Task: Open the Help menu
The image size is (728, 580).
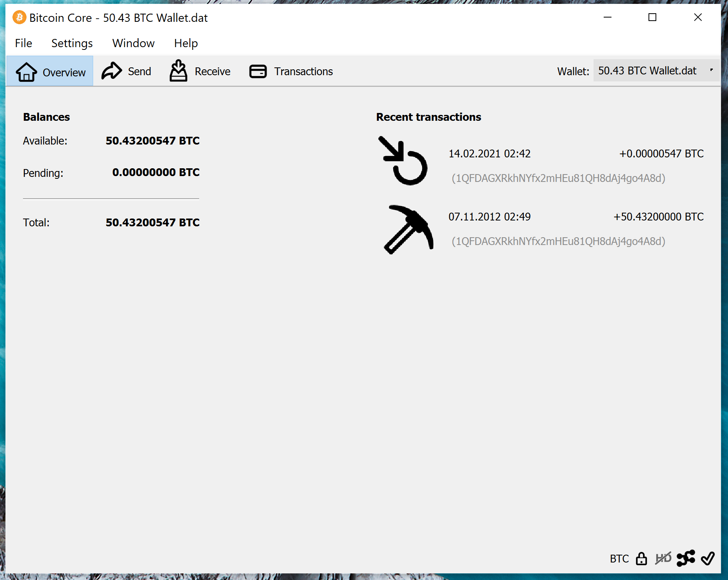Action: pos(186,43)
